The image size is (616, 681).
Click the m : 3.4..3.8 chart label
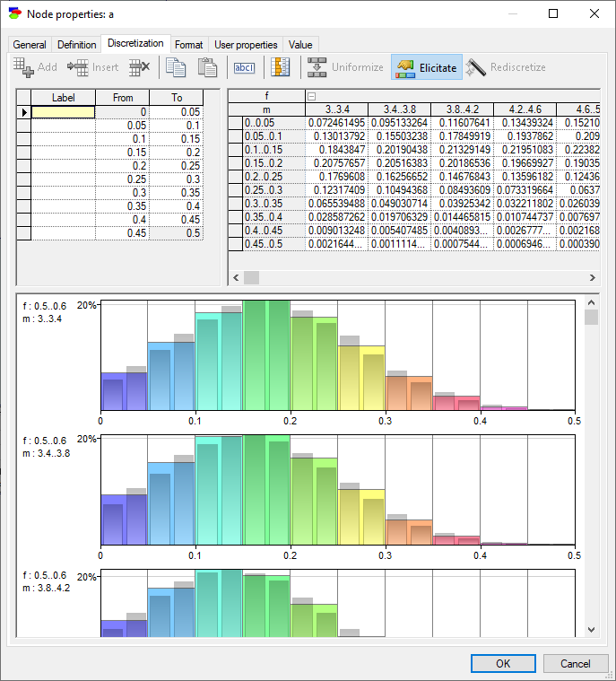pyautogui.click(x=47, y=453)
